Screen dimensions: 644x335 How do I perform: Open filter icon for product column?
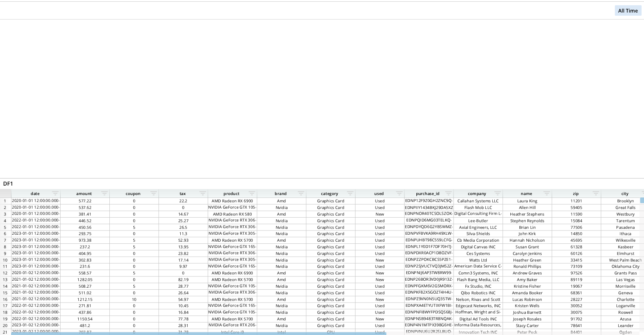(x=252, y=193)
